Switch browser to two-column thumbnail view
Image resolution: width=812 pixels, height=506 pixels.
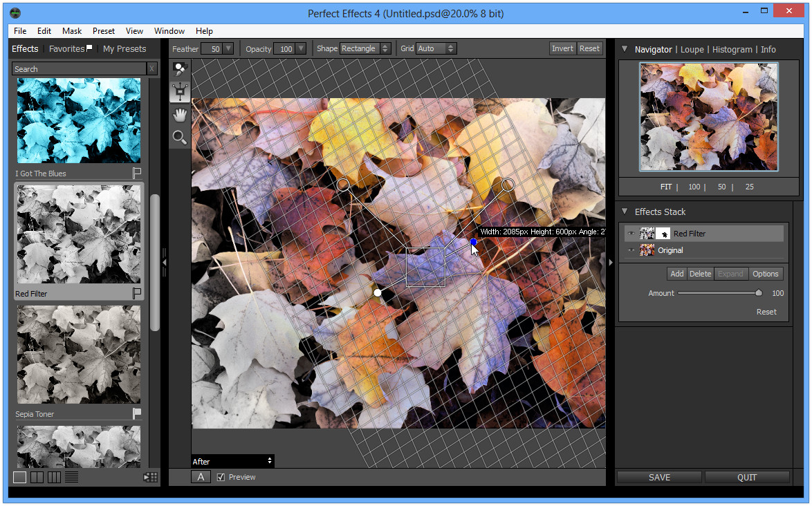pyautogui.click(x=37, y=477)
